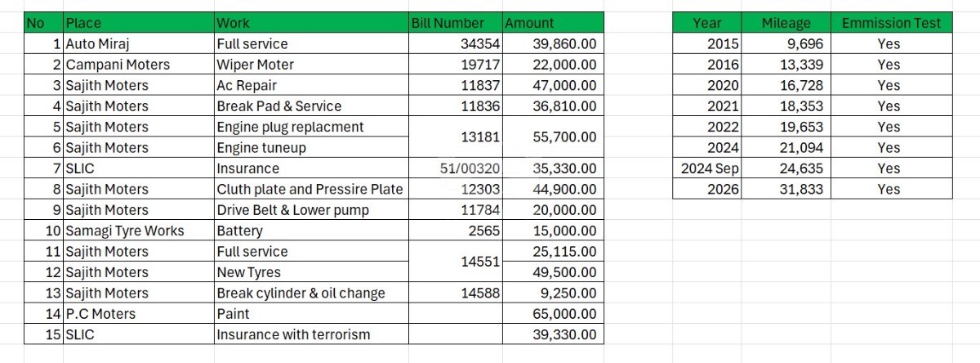Click the 'New Tyres' work cell
980x363 pixels.
pos(310,272)
